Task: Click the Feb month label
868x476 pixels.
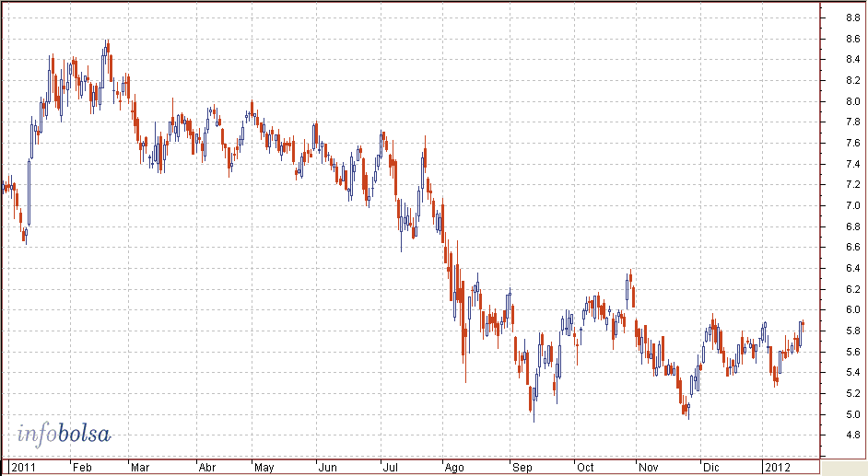Action: [83, 468]
